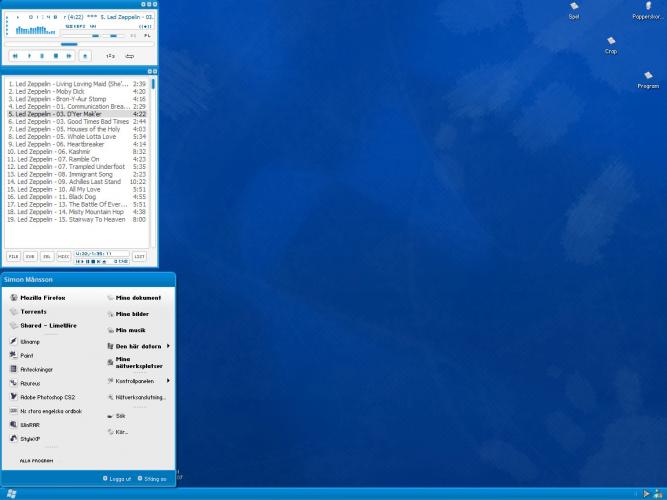The image size is (667, 500).
Task: Skip to previous track in Winamp
Action: point(16,56)
